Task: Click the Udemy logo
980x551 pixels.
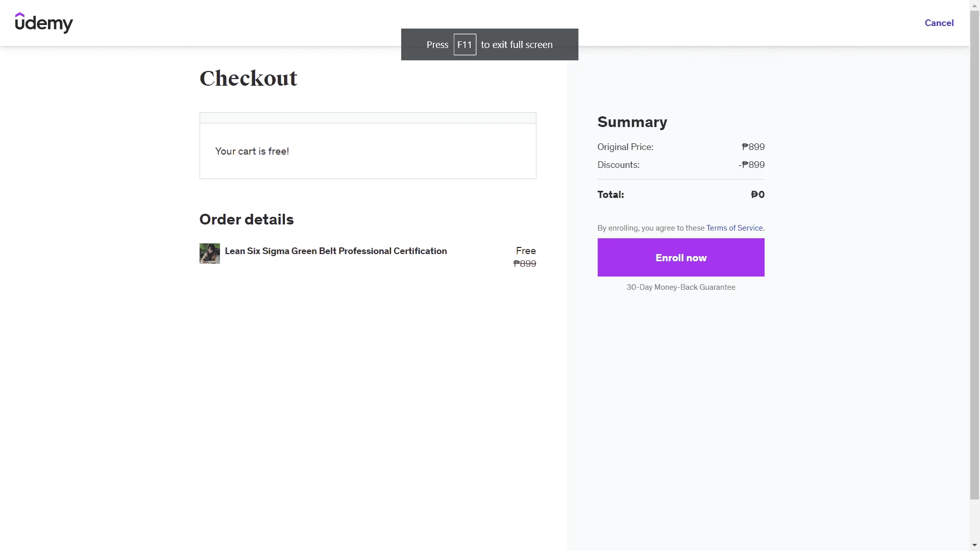Action: click(x=44, y=23)
